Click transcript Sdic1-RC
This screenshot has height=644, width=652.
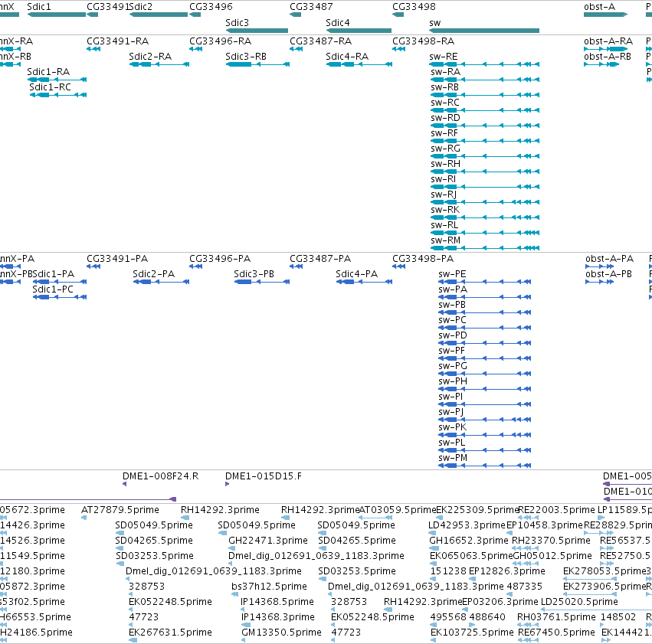click(58, 95)
